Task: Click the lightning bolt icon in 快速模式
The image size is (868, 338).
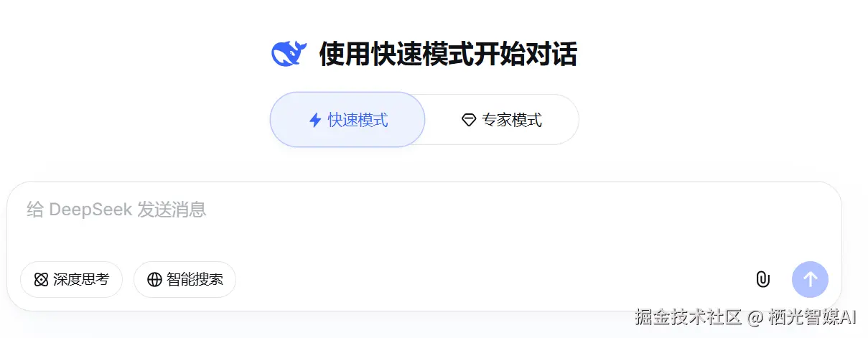Action: click(x=314, y=120)
